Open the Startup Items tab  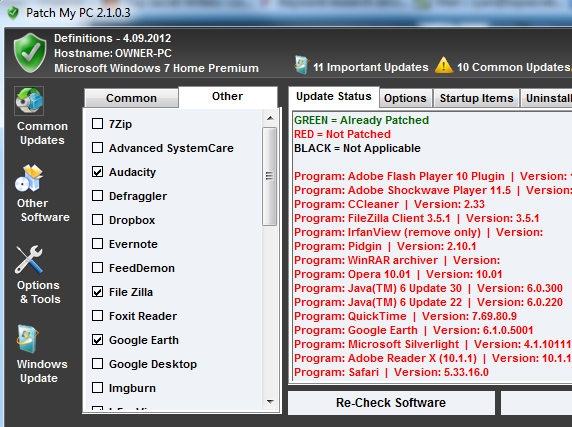click(x=476, y=98)
